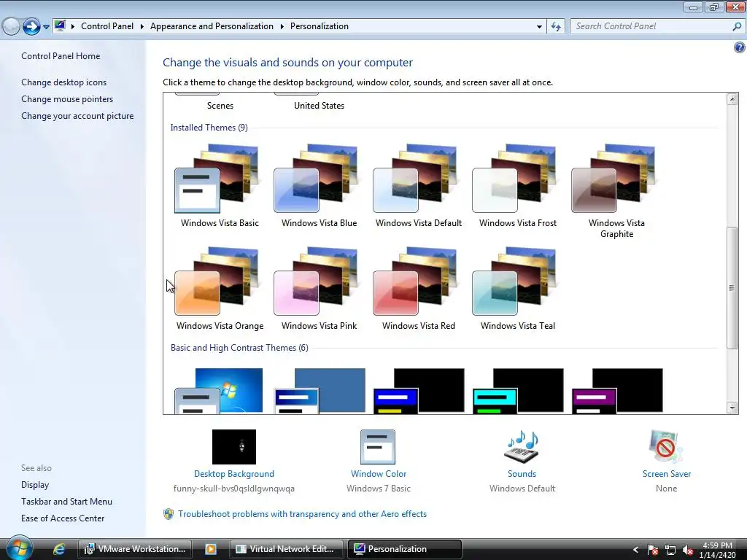Pick the high contrast theme with blue title bar

[419, 390]
